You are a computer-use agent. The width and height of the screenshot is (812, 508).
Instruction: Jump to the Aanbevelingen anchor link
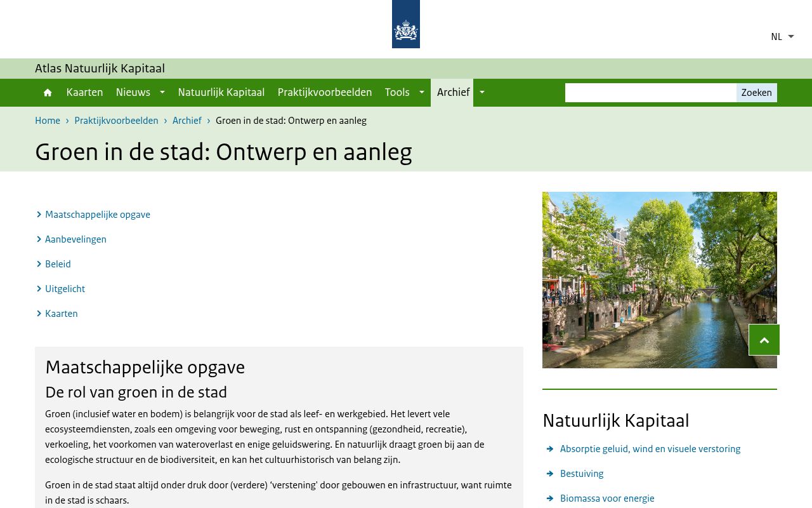(x=75, y=239)
